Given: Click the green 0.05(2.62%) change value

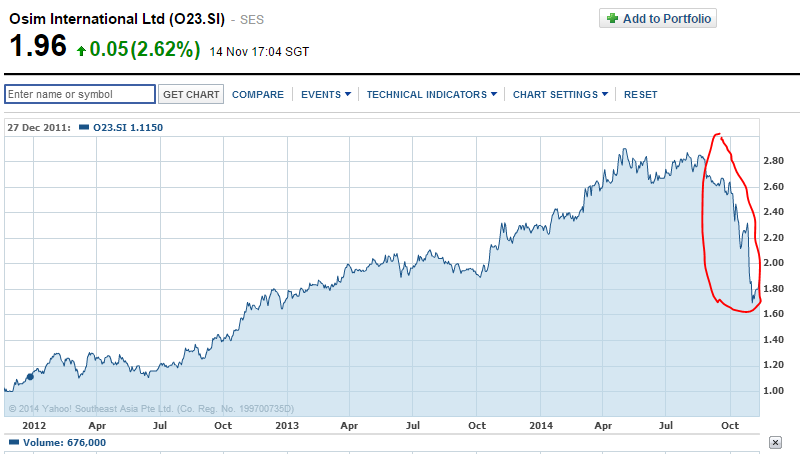Looking at the screenshot, I should click(x=145, y=49).
